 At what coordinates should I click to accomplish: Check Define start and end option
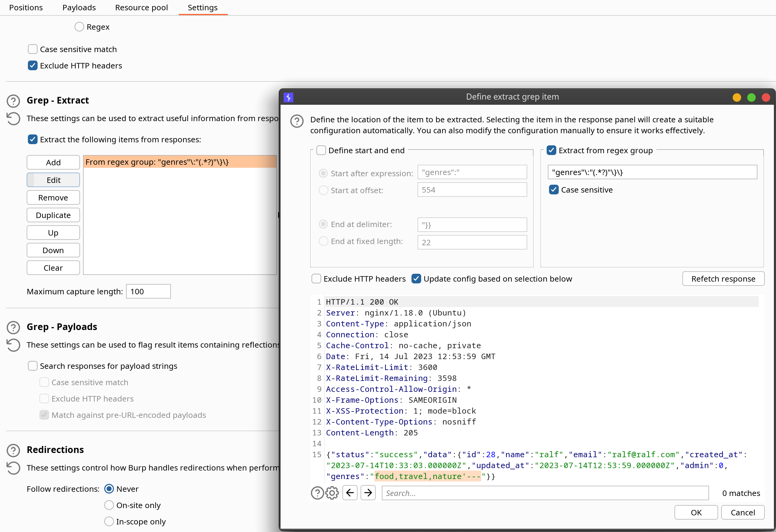321,150
